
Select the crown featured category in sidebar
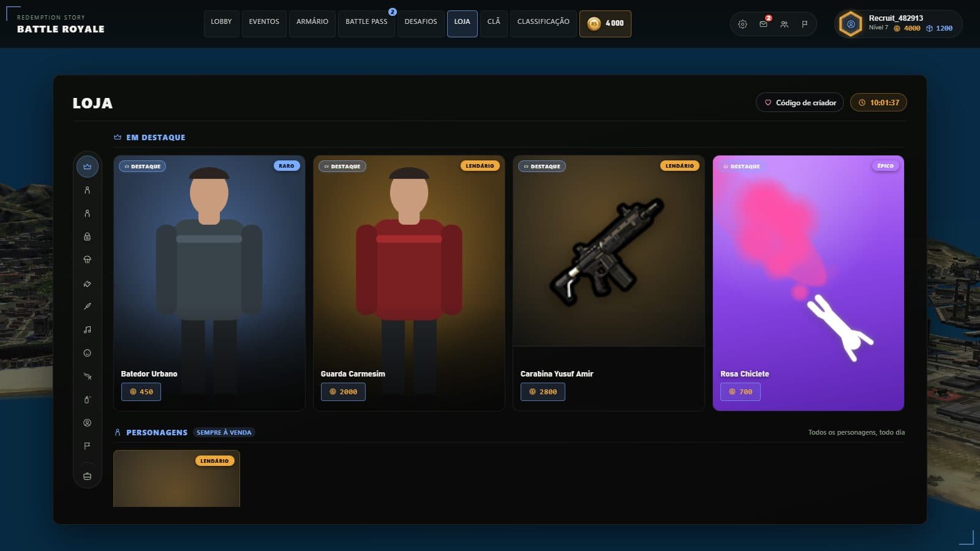click(87, 167)
